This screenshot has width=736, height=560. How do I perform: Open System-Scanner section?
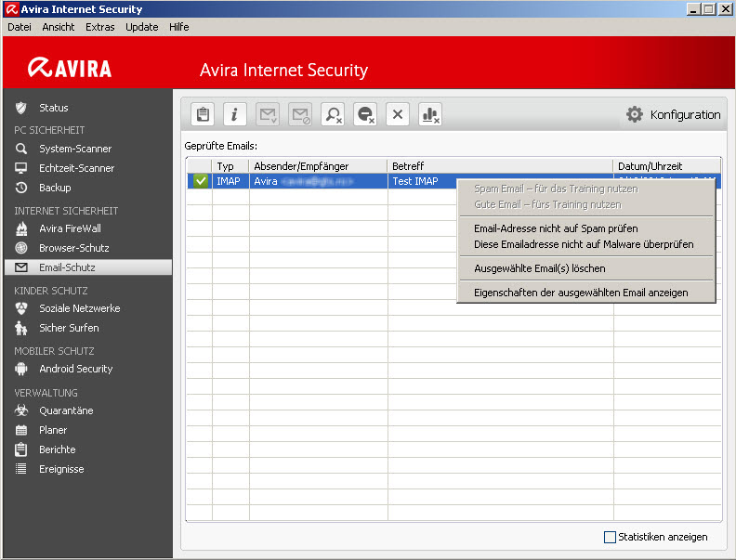75,149
